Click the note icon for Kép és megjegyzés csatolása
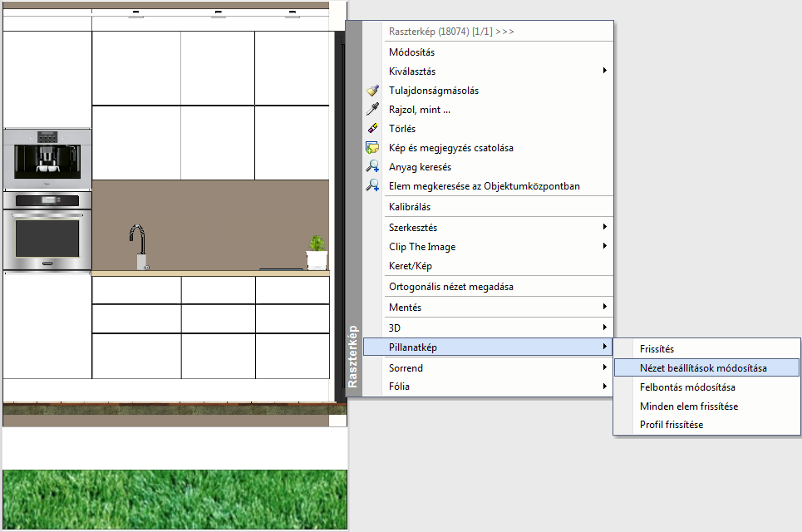802x532 pixels. [373, 148]
